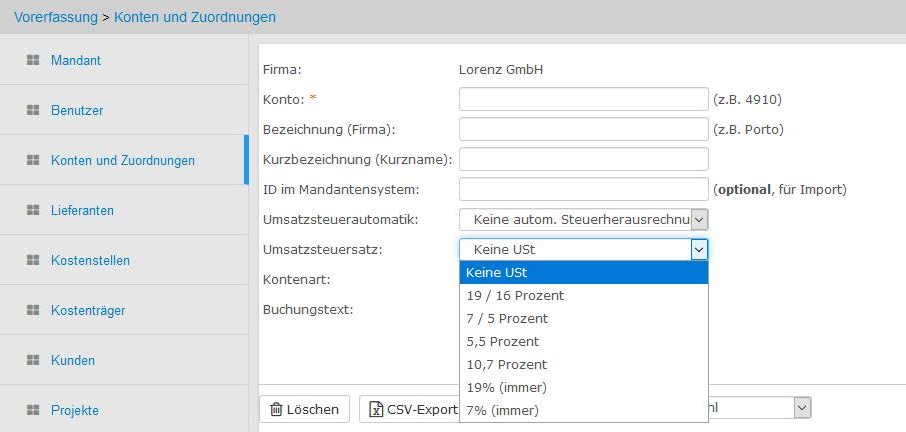Click the grid icon beside Mandant

point(33,60)
